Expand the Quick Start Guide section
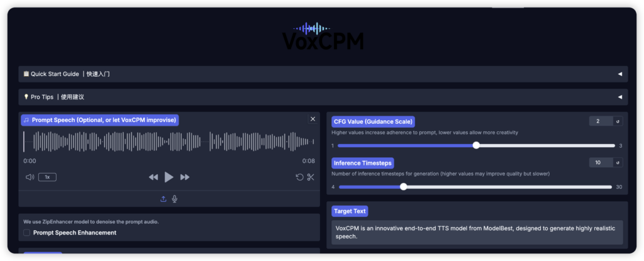 323,74
